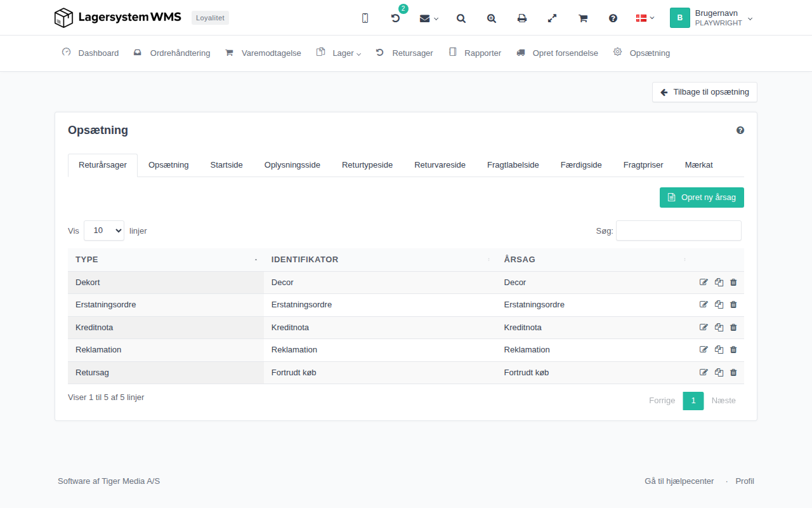The height and width of the screenshot is (508, 812).
Task: Switch to the Startside tab
Action: point(226,165)
